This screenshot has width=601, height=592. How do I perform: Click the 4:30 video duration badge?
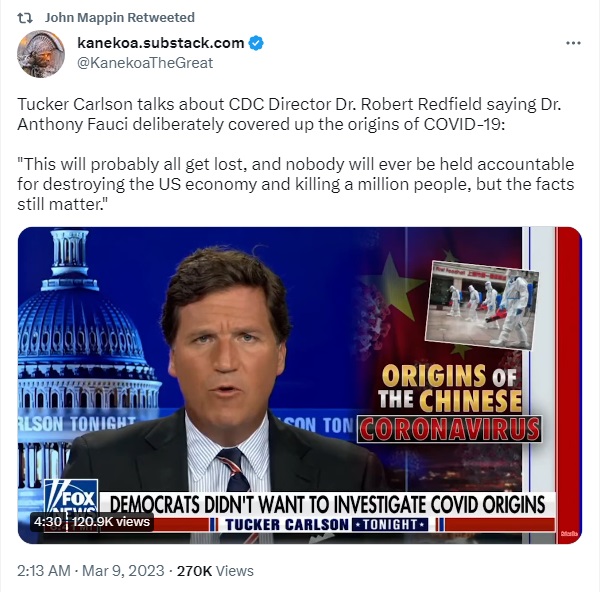48,521
